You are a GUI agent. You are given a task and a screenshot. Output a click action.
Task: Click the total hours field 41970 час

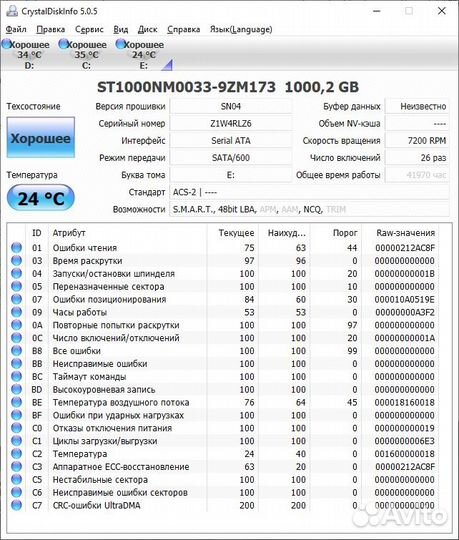[x=417, y=175]
